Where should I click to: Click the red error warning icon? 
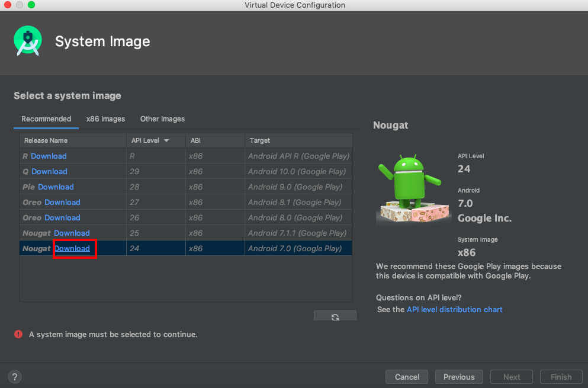click(18, 334)
